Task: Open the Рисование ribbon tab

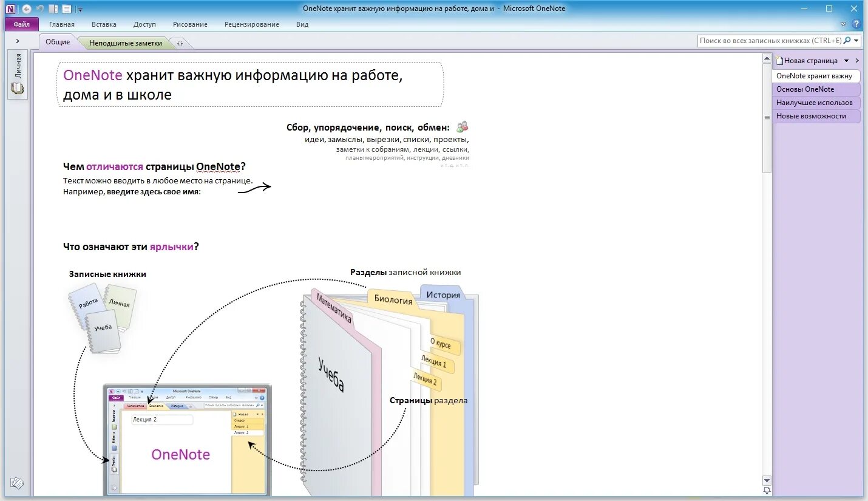Action: (x=190, y=24)
